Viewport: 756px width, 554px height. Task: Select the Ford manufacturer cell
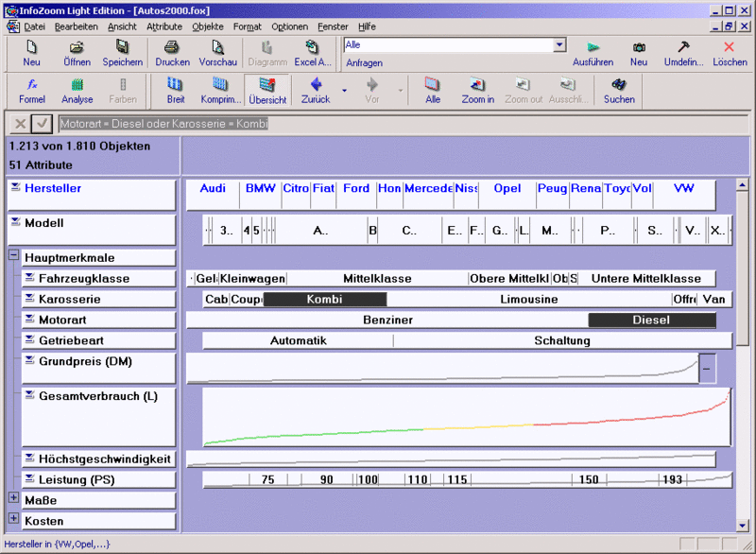356,195
